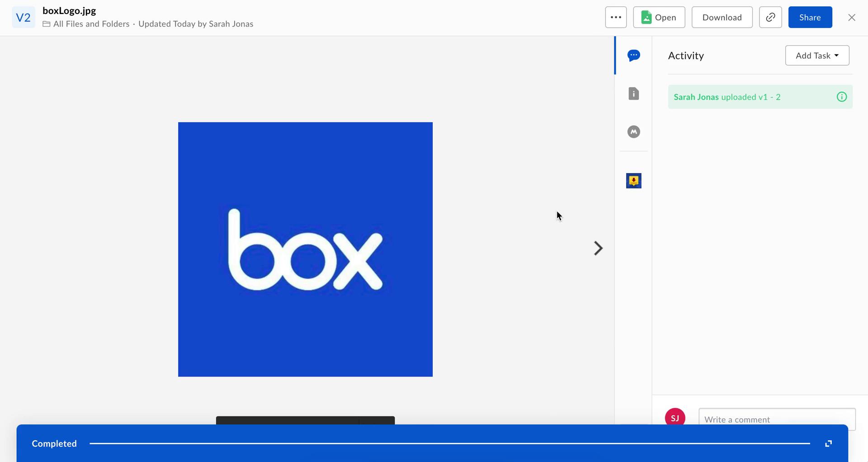868x462 pixels.
Task: Click the Completed upload status label
Action: click(x=54, y=443)
